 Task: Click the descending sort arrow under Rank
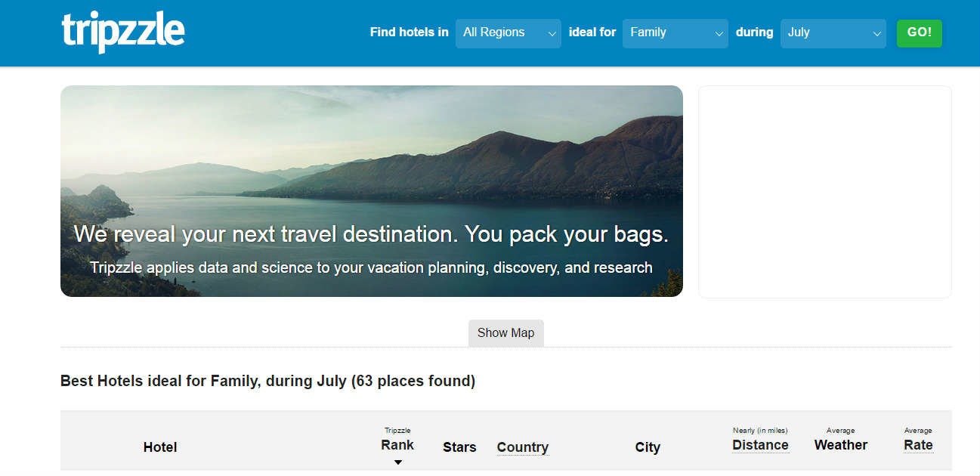[398, 462]
